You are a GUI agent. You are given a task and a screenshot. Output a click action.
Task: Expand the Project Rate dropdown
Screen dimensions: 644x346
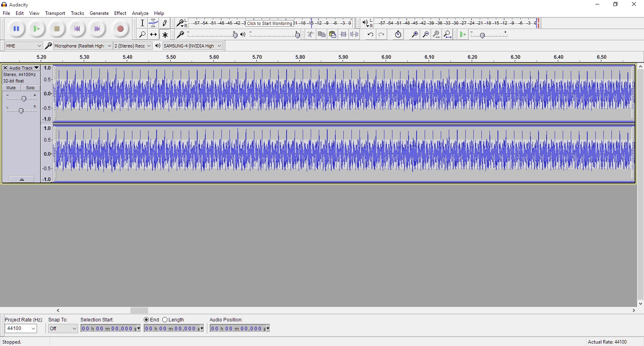pos(21,329)
